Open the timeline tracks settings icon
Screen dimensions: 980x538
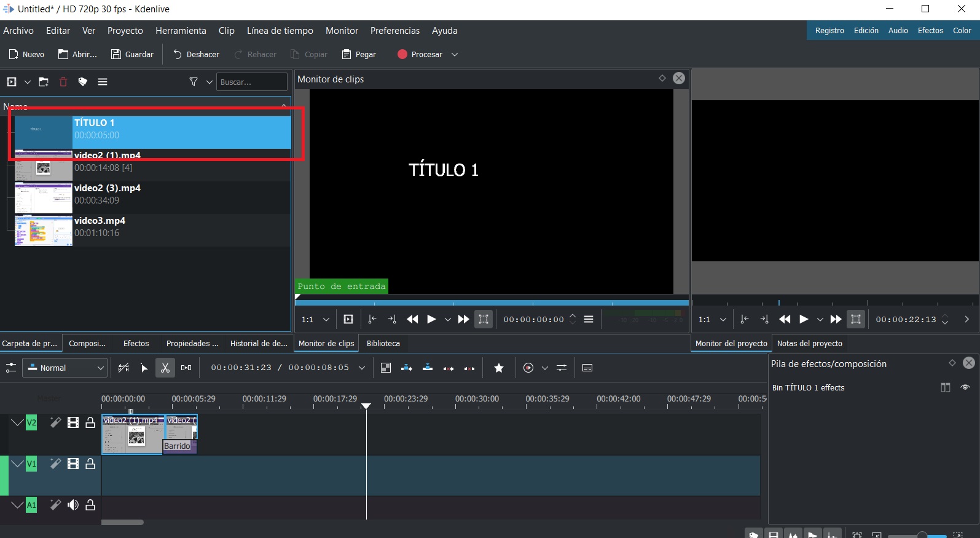[11, 368]
